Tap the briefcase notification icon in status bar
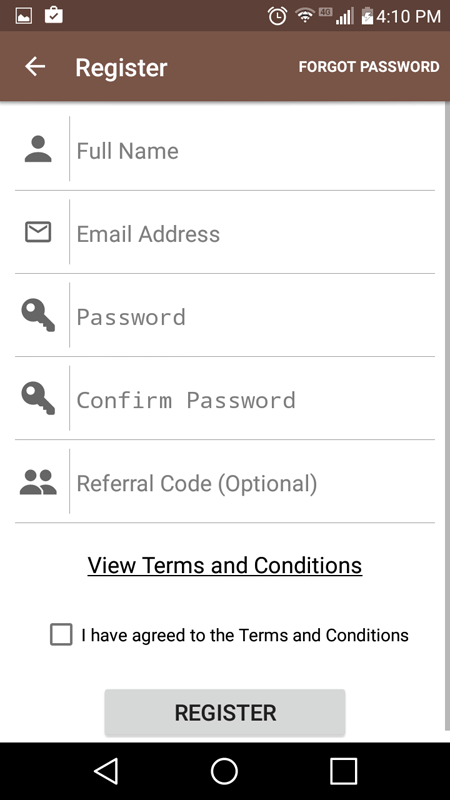Screen dimensions: 450x800 pyautogui.click(x=54, y=15)
